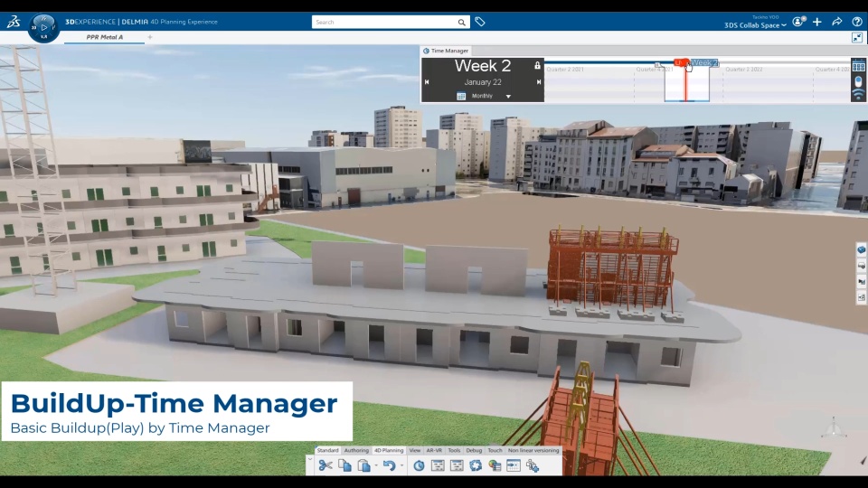
Task: Open the 3DS Collab Space dropdown
Action: coord(755,25)
